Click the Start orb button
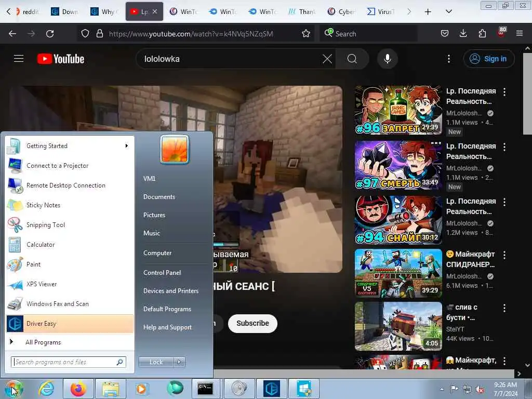Viewport: 532px width, 399px height. tap(14, 389)
